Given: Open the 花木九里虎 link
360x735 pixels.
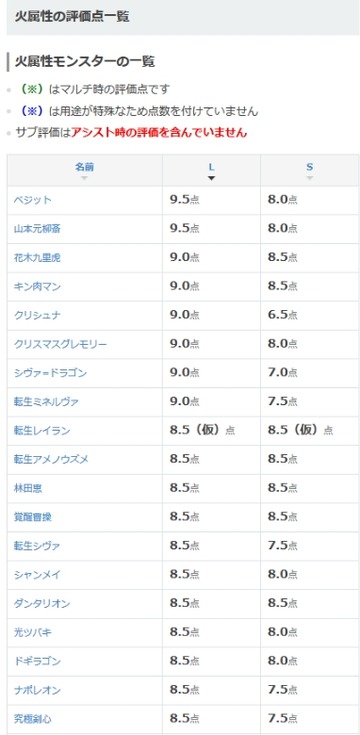Looking at the screenshot, I should [x=37, y=257].
